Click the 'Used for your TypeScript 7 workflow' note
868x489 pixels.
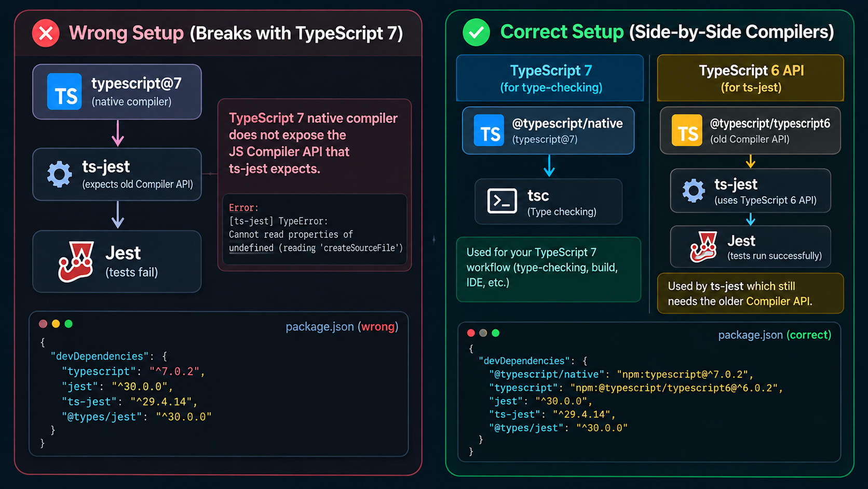[549, 269]
